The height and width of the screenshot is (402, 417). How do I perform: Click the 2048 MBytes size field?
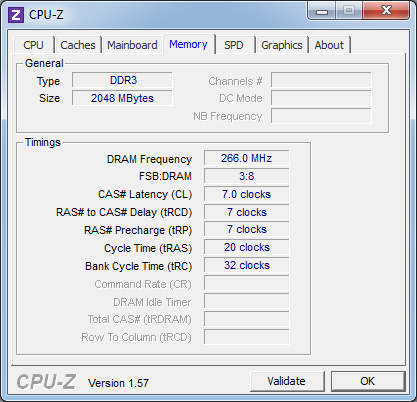point(122,98)
